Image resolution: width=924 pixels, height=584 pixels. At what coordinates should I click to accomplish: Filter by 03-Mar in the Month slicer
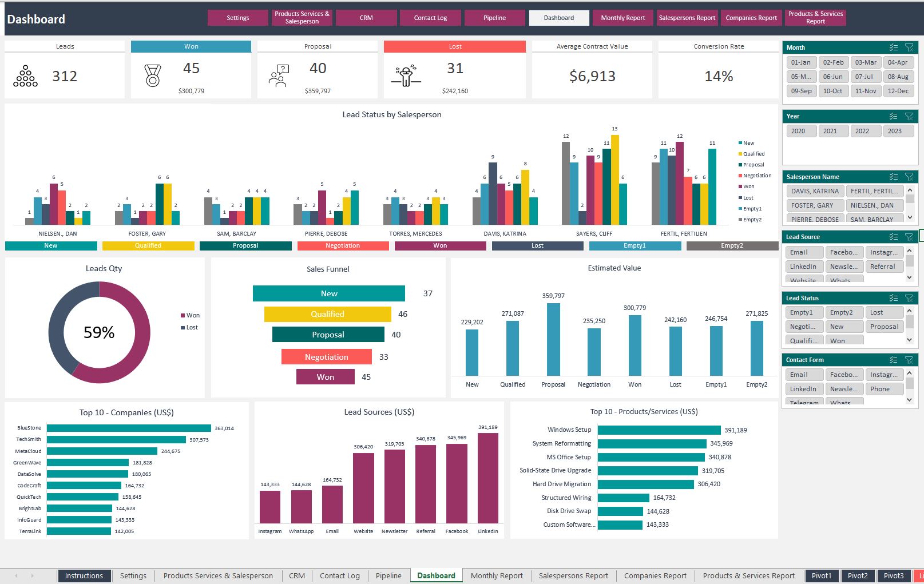[866, 62]
